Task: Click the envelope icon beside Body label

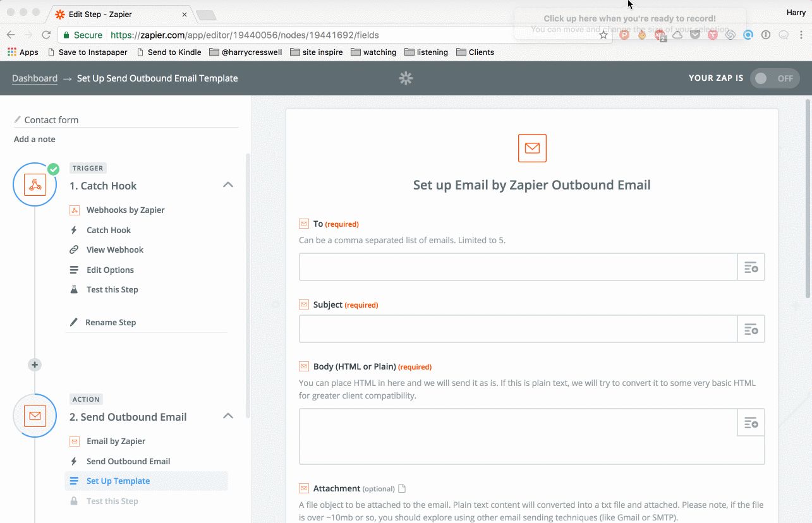Action: pyautogui.click(x=304, y=366)
